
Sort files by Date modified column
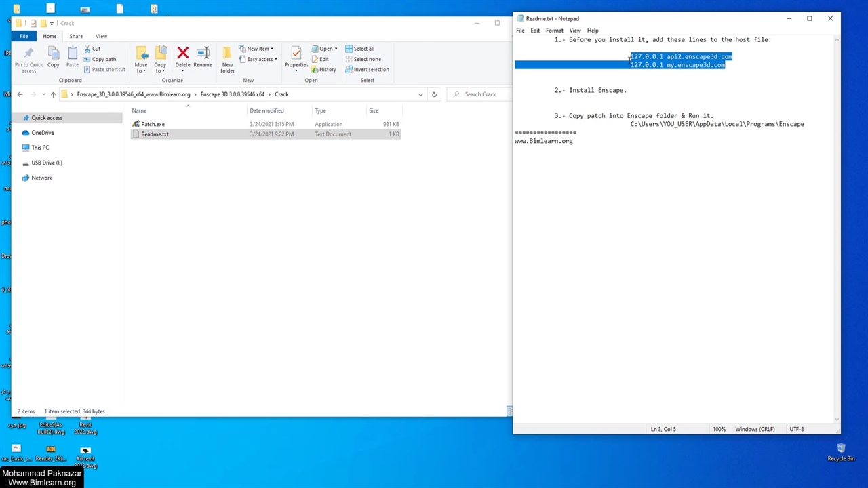point(267,110)
